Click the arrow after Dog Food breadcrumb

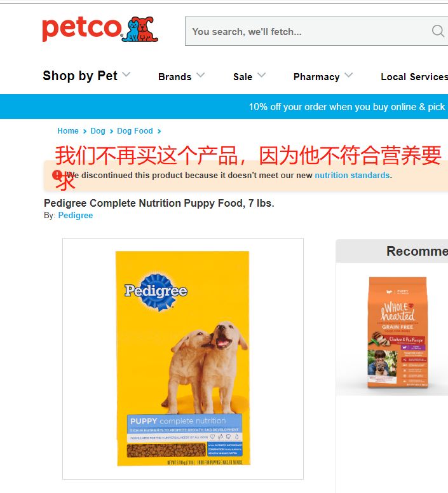(159, 132)
